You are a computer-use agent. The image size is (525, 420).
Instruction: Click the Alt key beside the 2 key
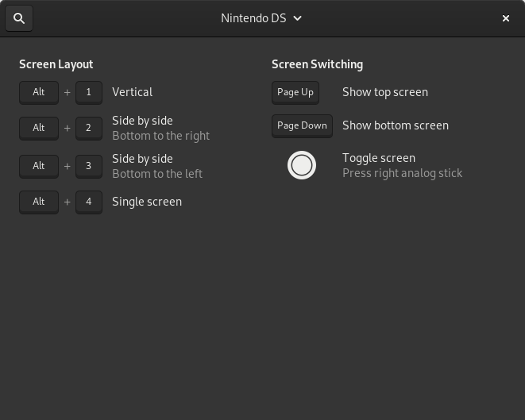pos(39,128)
